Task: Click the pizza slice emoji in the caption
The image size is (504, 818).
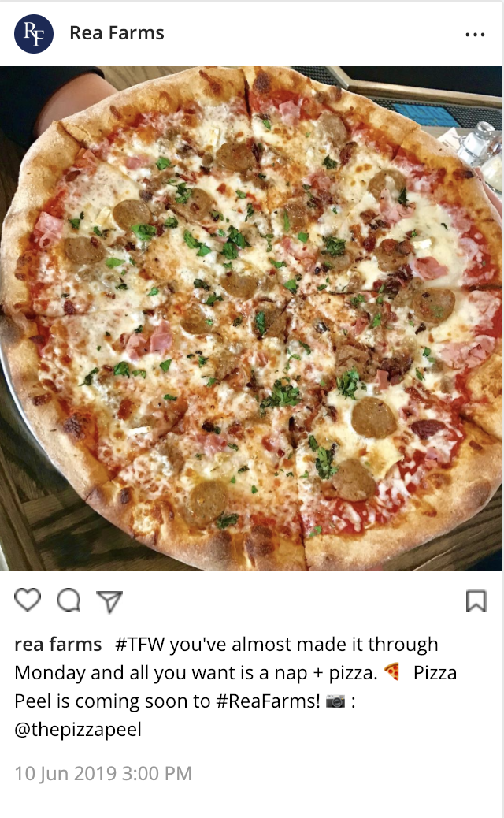Action: (x=391, y=672)
